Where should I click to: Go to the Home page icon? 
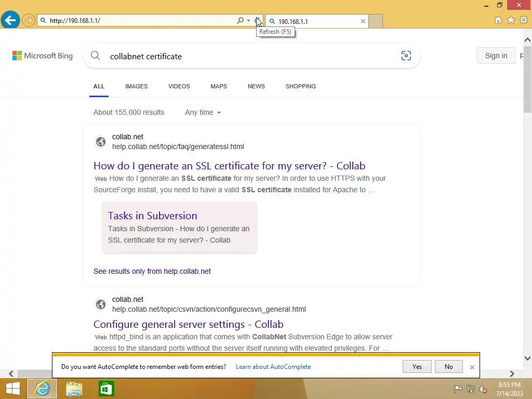coord(498,20)
